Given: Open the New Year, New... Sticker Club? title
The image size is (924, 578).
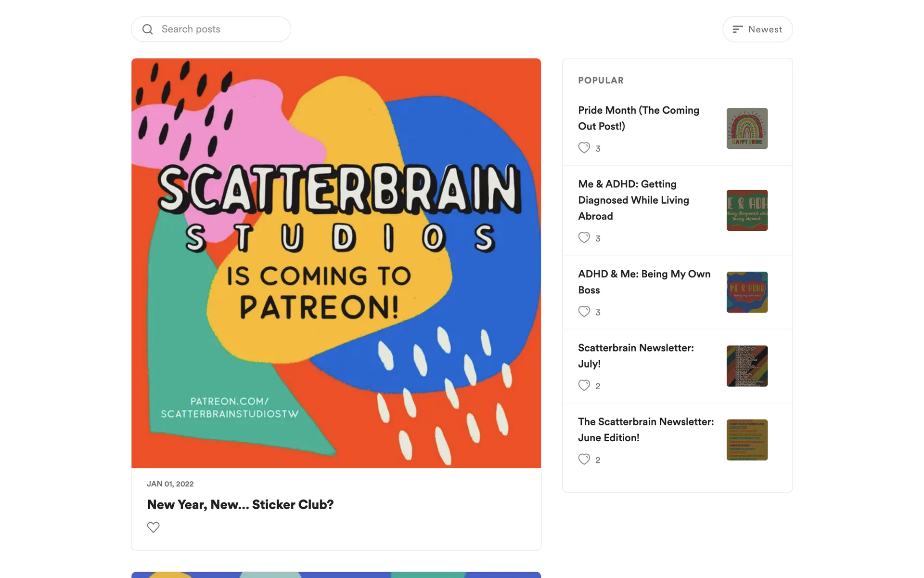Looking at the screenshot, I should click(x=240, y=504).
